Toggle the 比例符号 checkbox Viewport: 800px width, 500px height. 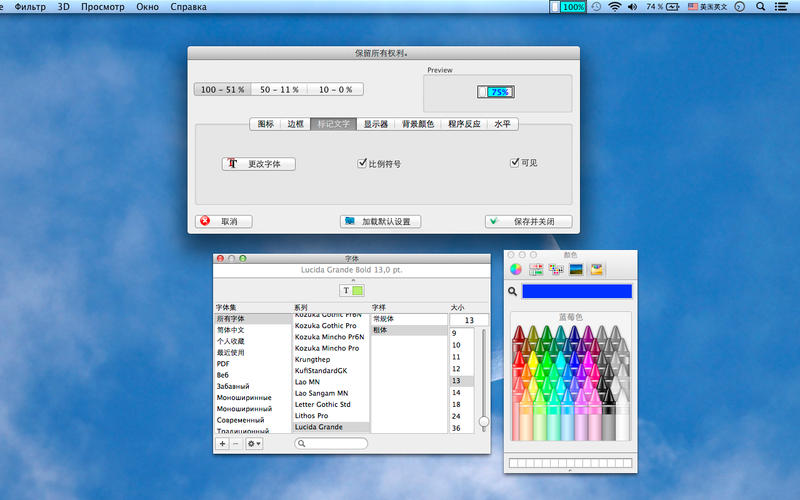point(362,162)
